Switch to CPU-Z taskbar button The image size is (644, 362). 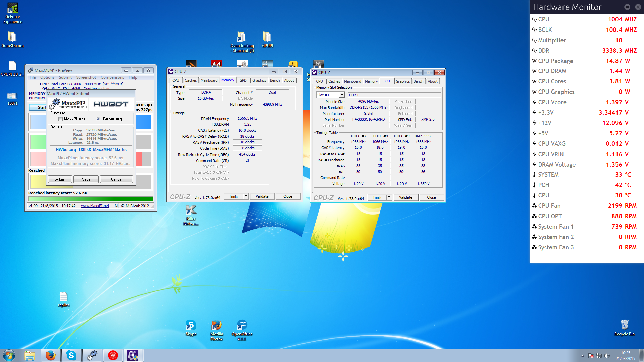coord(133,355)
